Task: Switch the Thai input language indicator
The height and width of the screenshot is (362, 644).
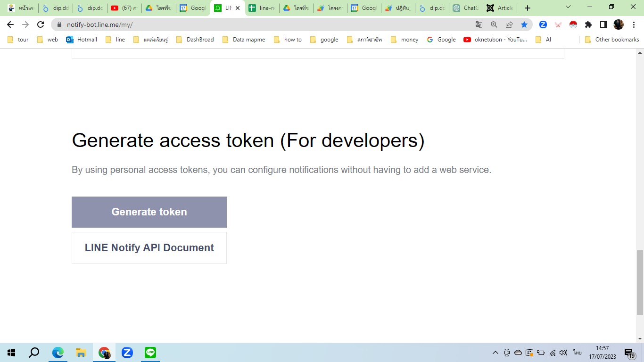Action: coord(578,353)
